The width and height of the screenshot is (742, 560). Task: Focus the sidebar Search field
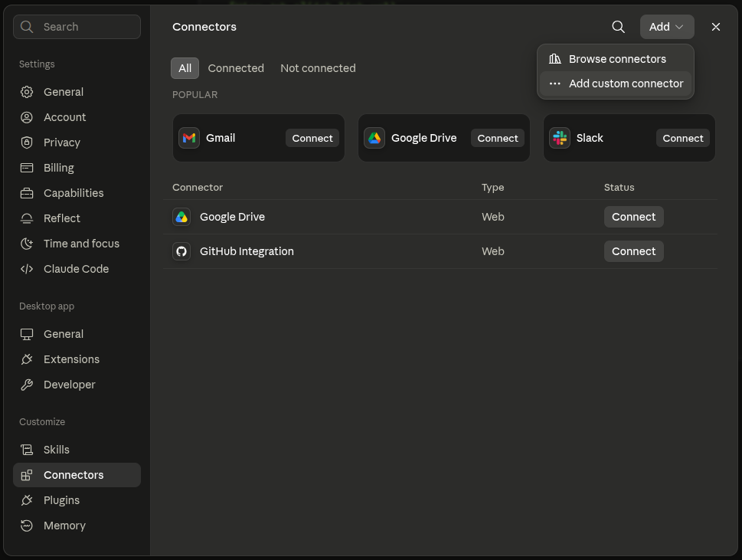(77, 27)
